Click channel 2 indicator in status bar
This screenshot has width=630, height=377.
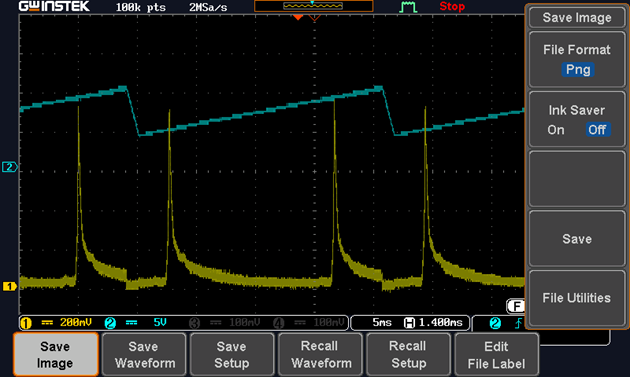(x=110, y=323)
